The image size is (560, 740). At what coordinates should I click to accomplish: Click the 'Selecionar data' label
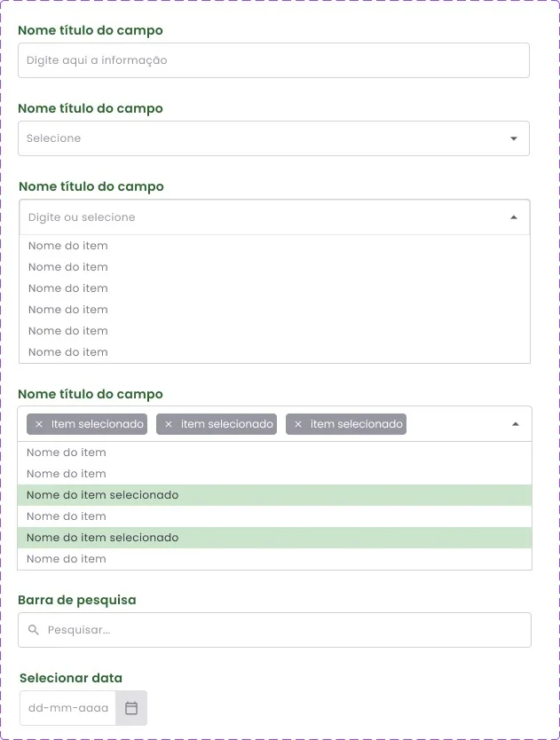point(71,678)
